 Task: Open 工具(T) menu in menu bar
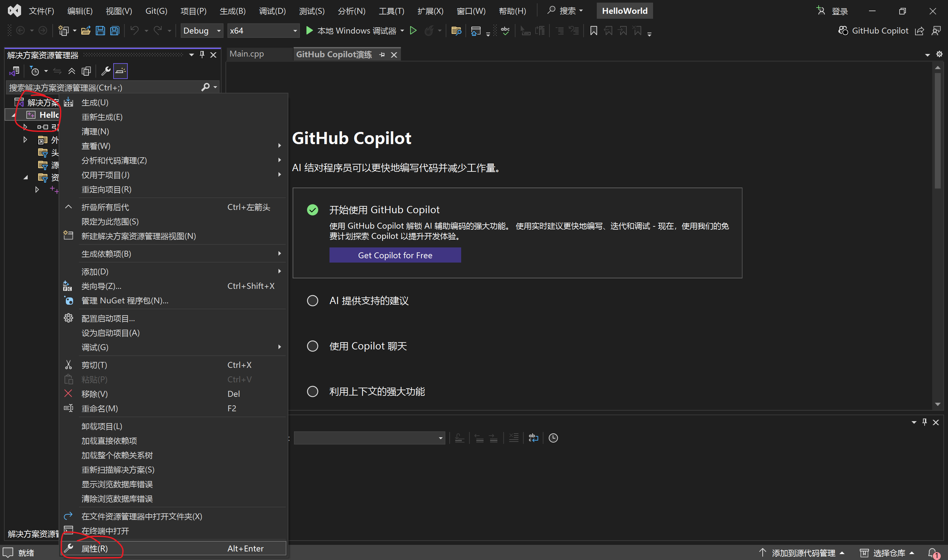[x=391, y=11]
